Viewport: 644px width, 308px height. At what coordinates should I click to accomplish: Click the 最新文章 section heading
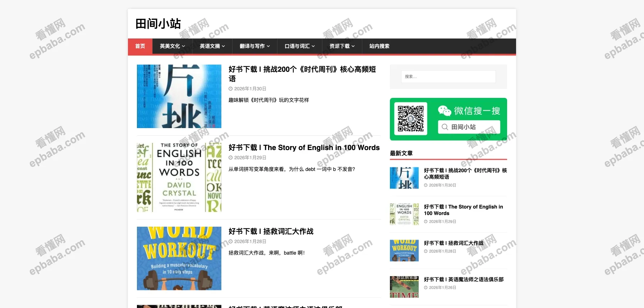tap(401, 153)
